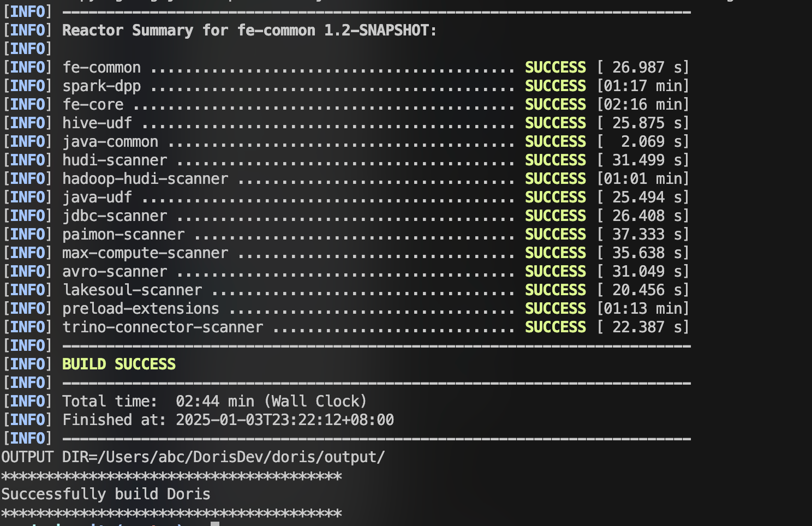Click the paimon-scanner build time '37.333 s'

click(x=647, y=234)
